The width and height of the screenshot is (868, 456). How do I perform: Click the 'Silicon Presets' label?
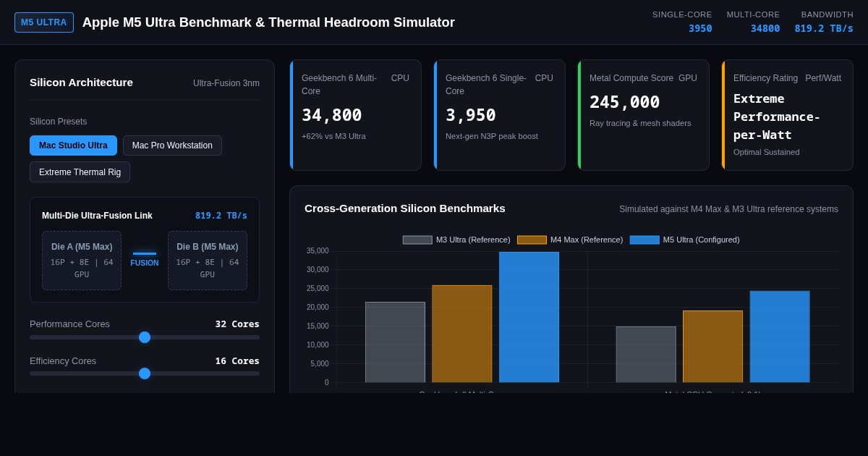58,122
